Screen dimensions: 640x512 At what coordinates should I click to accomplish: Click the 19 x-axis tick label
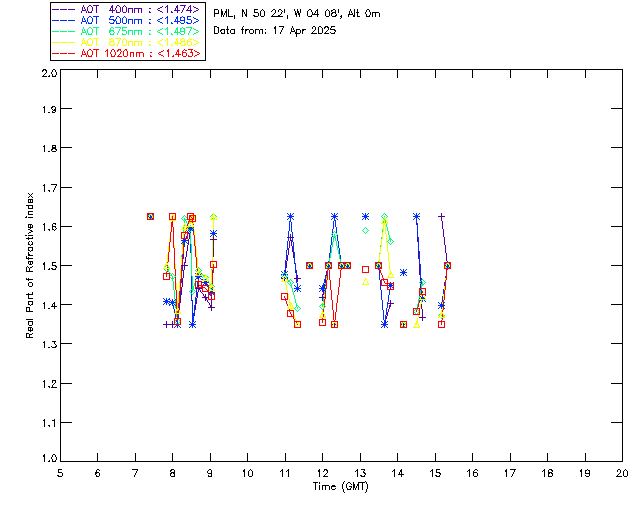coord(585,473)
